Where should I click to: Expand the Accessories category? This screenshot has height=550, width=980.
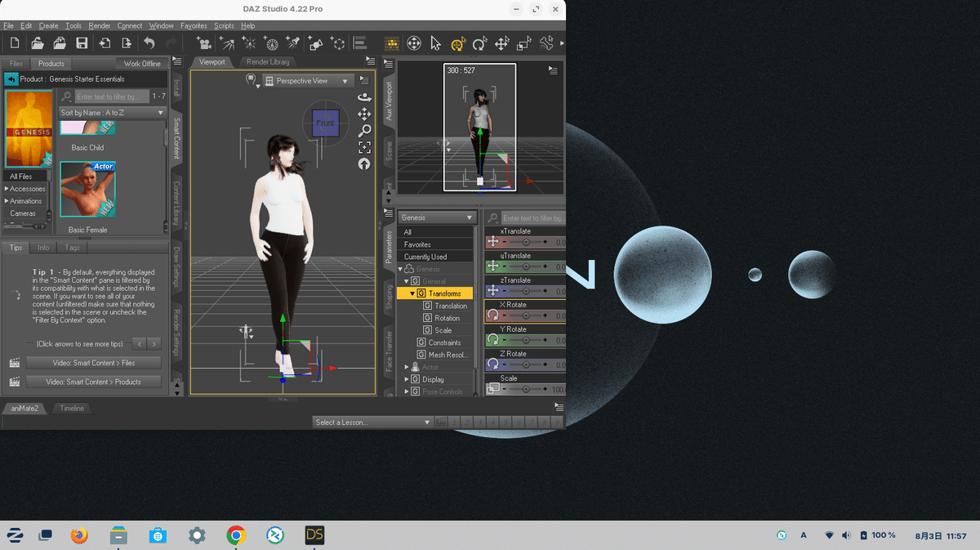[x=7, y=189]
